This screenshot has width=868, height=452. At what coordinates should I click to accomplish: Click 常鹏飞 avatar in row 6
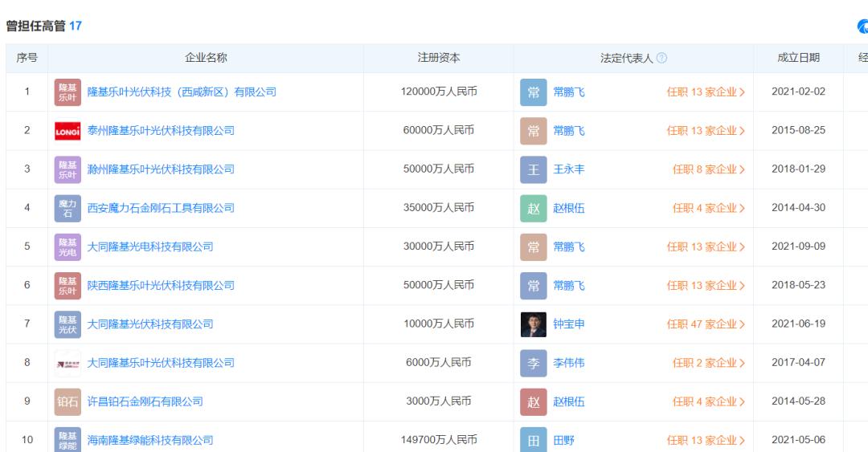533,286
